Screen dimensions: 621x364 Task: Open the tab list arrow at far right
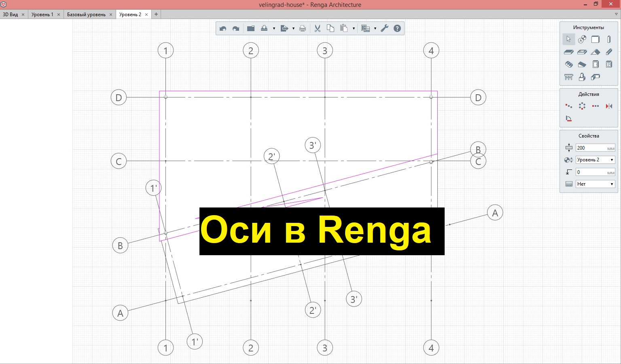coord(616,14)
